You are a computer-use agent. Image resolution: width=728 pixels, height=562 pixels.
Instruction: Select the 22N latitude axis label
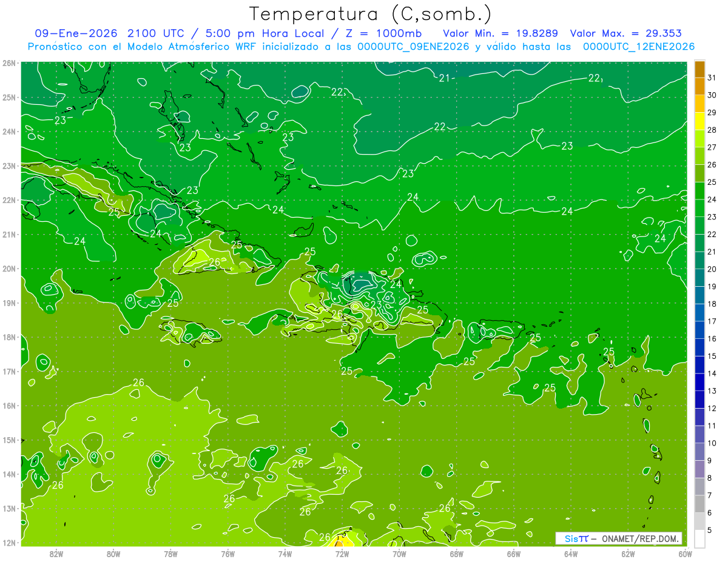point(9,200)
